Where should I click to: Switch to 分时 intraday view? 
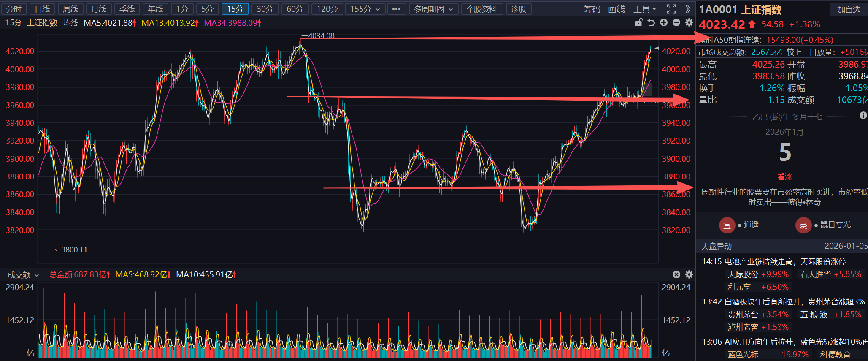(14, 9)
